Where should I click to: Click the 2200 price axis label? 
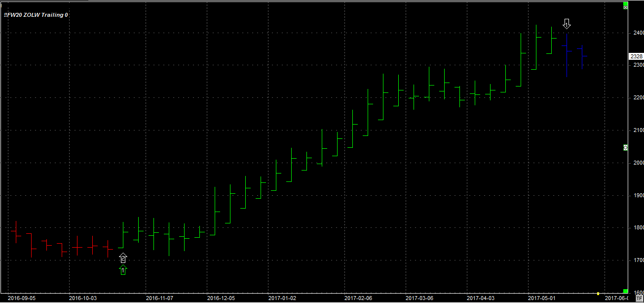pos(638,97)
